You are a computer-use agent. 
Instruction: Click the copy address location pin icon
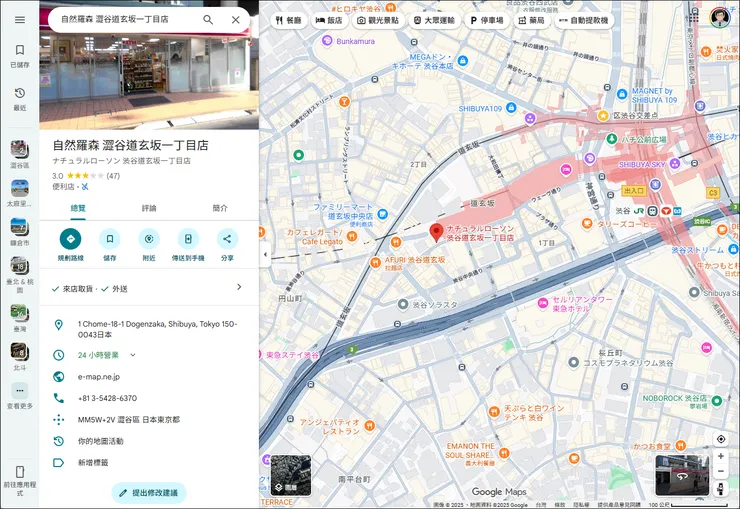click(59, 325)
